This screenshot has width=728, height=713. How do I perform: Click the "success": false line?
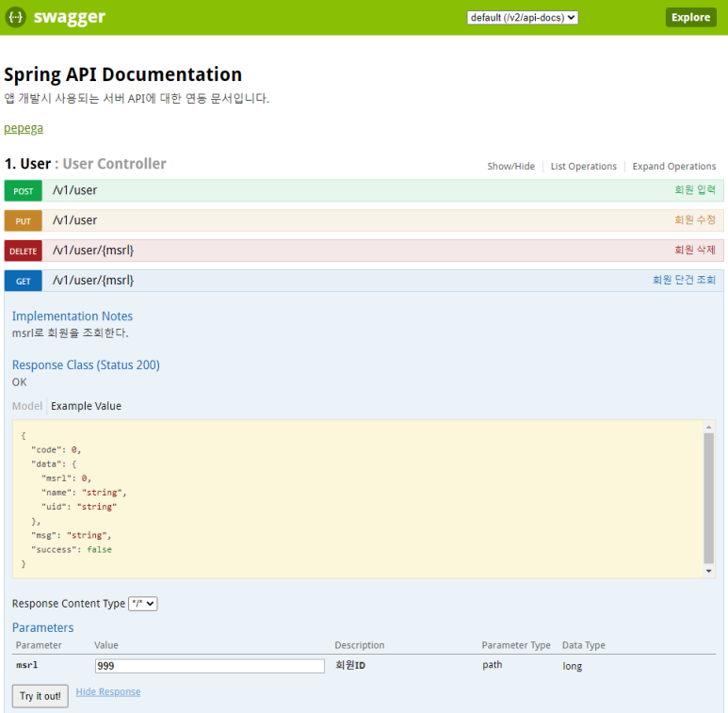pos(72,550)
